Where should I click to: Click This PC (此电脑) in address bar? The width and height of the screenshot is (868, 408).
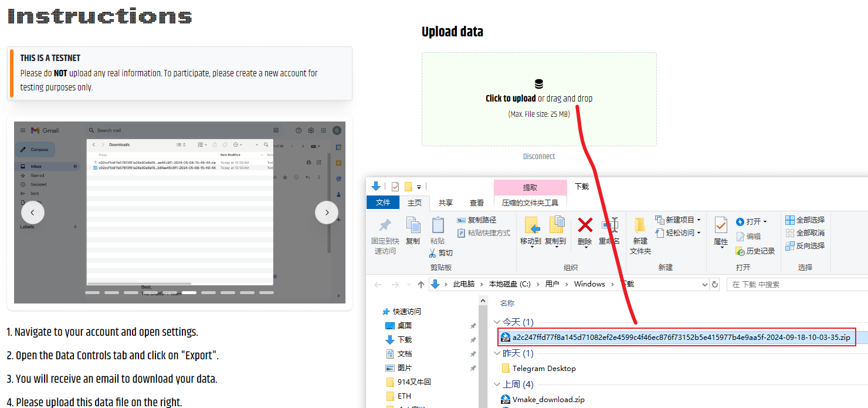click(463, 284)
